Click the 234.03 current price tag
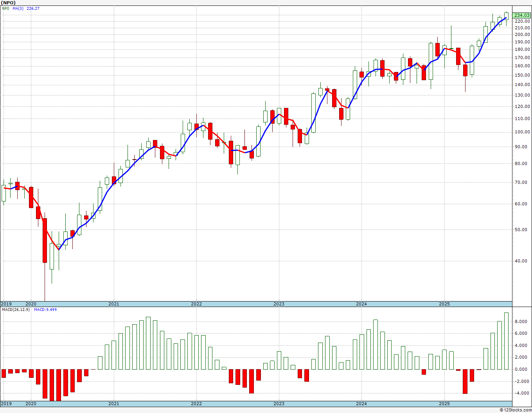Image resolution: width=532 pixels, height=413 pixels. [x=522, y=15]
